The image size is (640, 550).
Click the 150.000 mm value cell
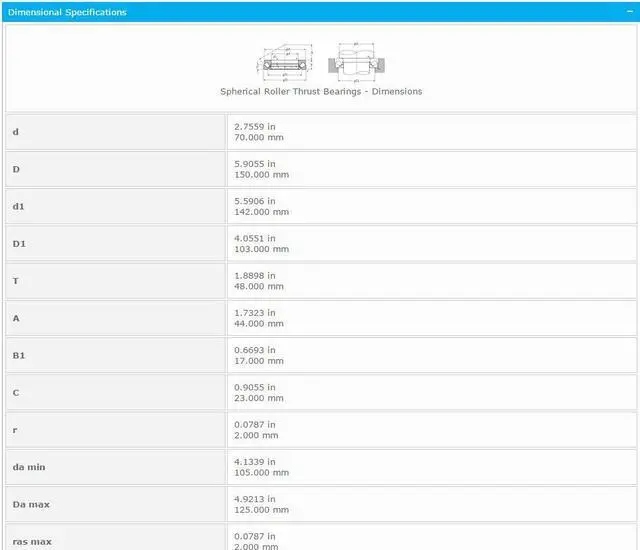[261, 175]
